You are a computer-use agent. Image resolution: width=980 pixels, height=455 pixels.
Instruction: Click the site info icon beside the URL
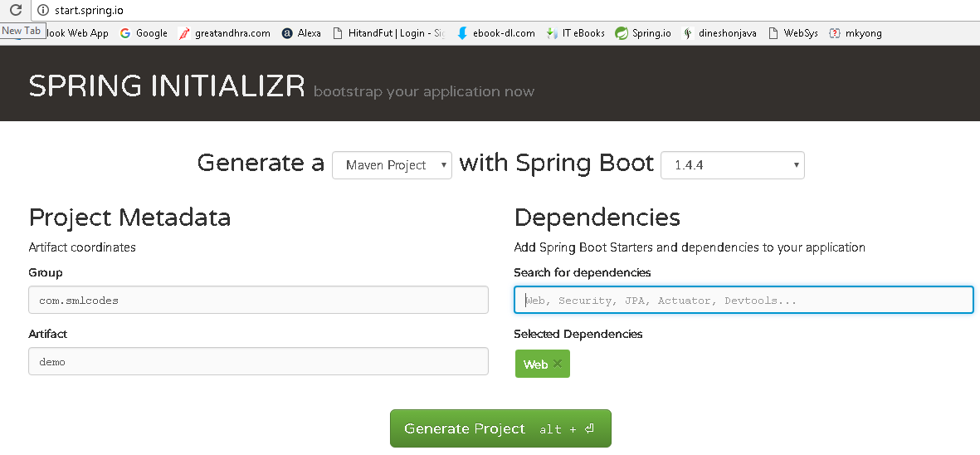[x=43, y=10]
